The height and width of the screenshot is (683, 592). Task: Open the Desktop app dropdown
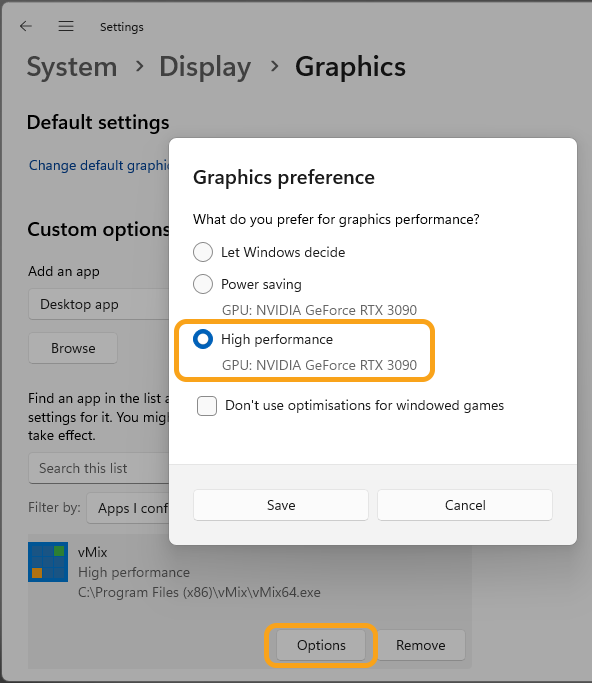click(99, 304)
